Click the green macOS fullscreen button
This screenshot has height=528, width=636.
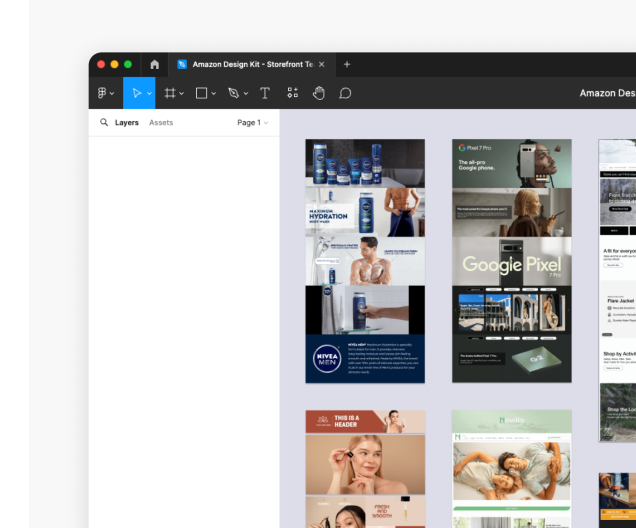click(x=128, y=64)
